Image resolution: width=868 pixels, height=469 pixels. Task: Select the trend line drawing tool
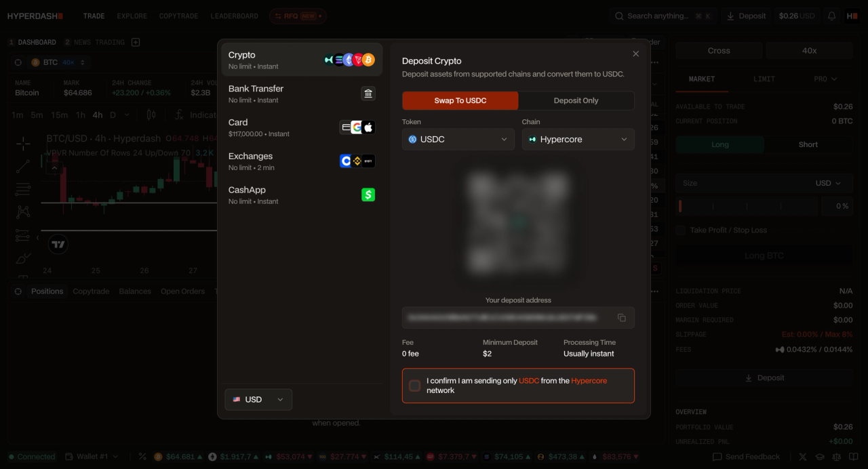(x=23, y=166)
